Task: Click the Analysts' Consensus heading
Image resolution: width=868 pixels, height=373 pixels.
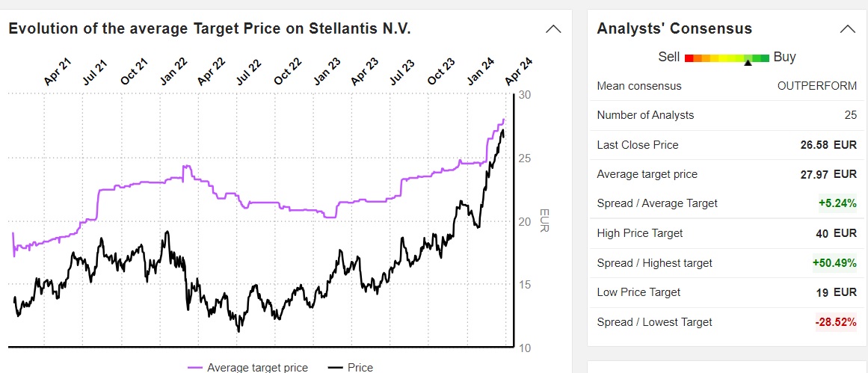Action: 674,28
